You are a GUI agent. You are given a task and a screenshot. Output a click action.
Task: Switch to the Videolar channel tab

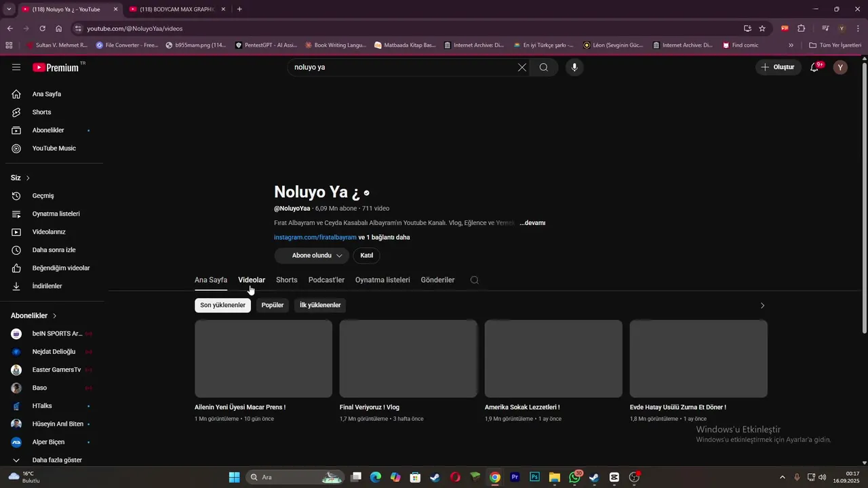click(x=252, y=280)
